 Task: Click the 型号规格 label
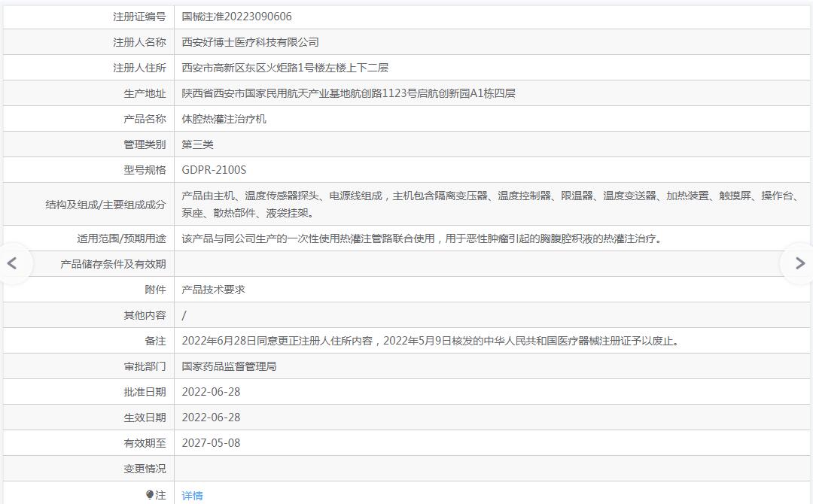pyautogui.click(x=144, y=170)
